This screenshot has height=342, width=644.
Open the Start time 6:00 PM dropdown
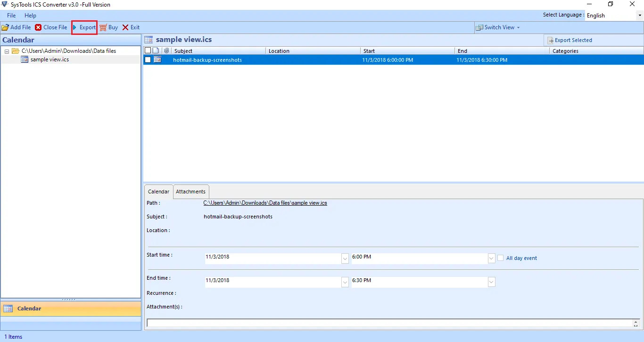pos(492,259)
